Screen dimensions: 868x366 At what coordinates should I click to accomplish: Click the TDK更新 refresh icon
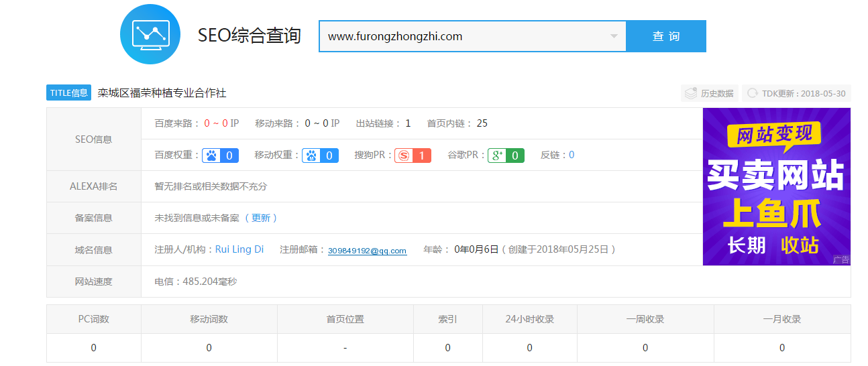pyautogui.click(x=753, y=93)
